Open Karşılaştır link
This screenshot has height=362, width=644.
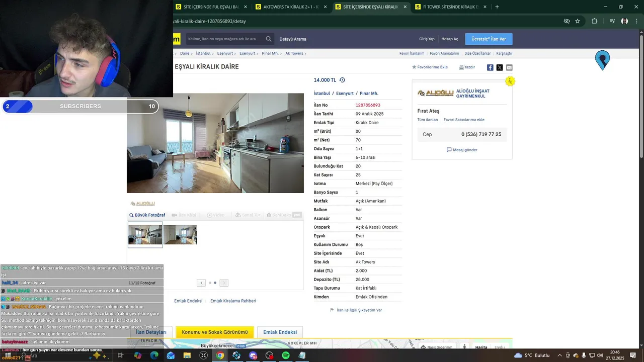[504, 53]
